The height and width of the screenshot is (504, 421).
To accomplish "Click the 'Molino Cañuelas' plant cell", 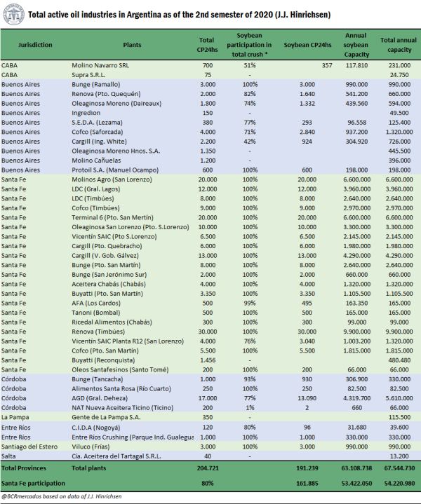I will [96, 161].
